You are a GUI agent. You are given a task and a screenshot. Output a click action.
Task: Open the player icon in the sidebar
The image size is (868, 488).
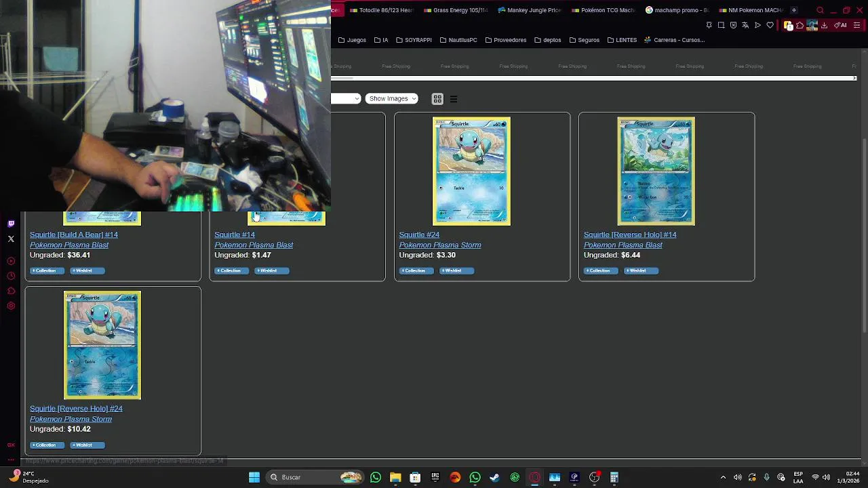point(11,261)
